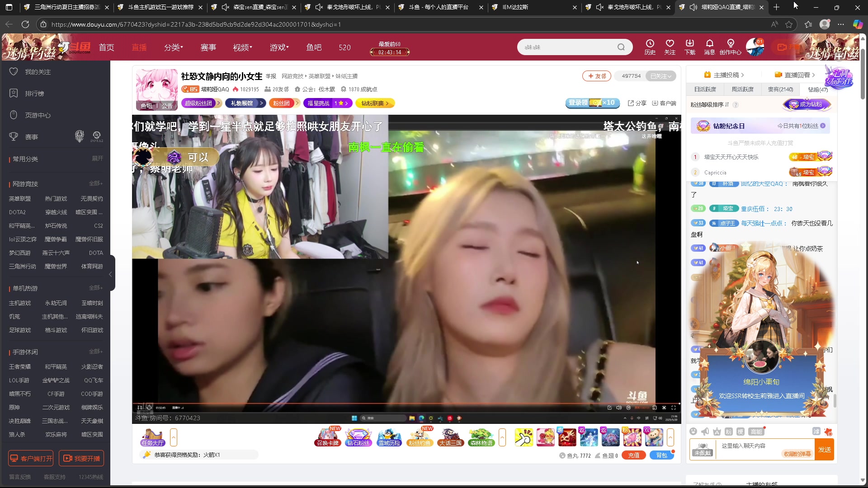Viewport: 868px width, 488px height.
Task: Click the browser favorites star icon
Action: coord(789,24)
